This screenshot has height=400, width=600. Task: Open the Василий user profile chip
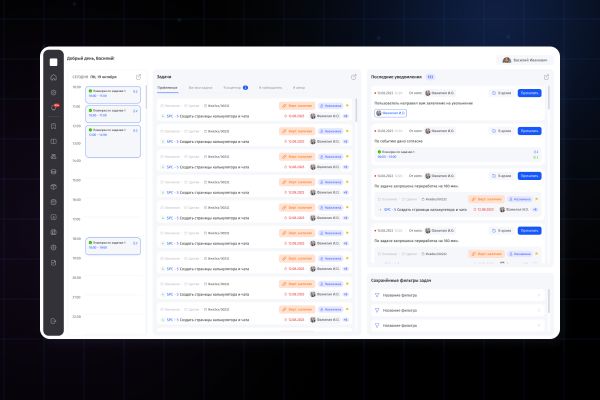tap(526, 60)
